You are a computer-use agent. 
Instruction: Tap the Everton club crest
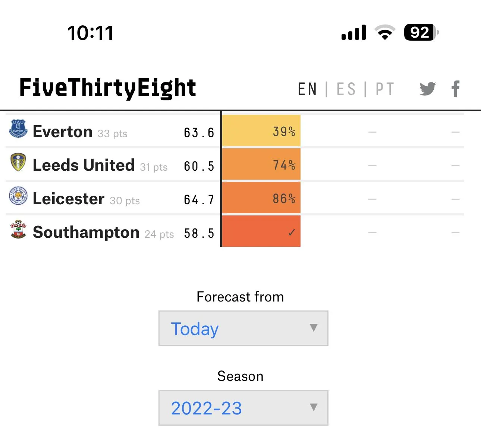(x=18, y=128)
